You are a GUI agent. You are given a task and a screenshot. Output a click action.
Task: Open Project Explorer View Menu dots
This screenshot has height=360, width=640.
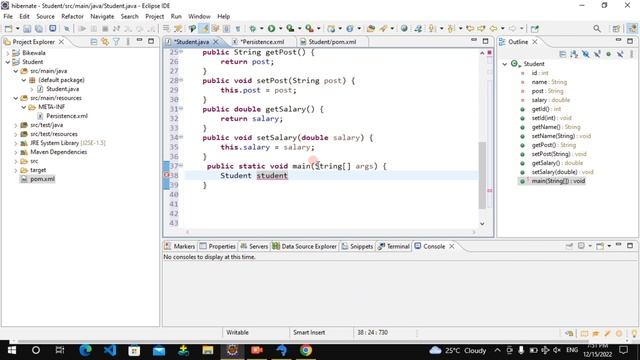pyautogui.click(x=128, y=42)
